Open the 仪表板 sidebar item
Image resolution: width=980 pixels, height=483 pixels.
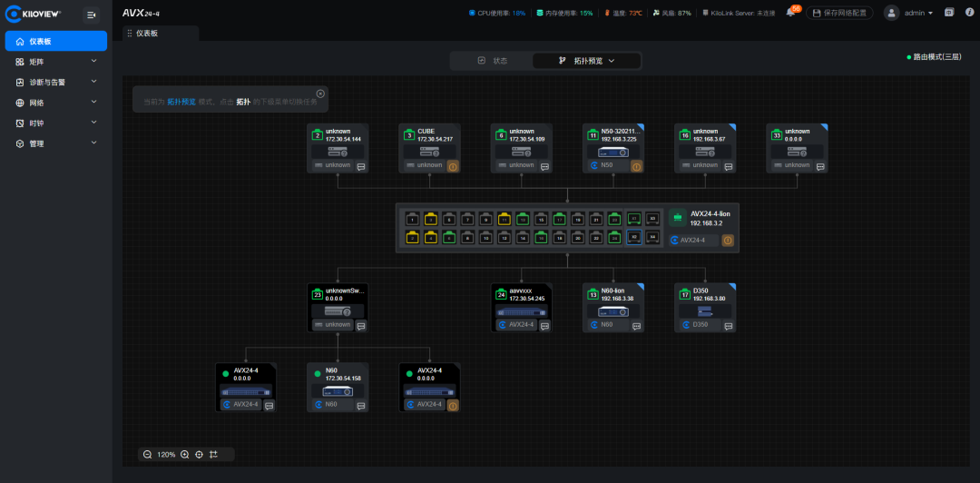pyautogui.click(x=56, y=41)
